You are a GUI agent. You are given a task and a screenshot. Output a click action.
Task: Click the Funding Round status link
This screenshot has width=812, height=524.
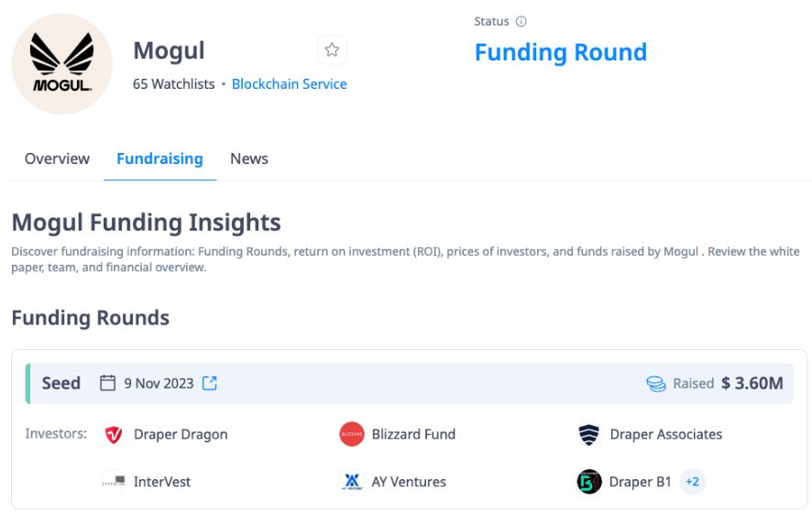(x=561, y=52)
